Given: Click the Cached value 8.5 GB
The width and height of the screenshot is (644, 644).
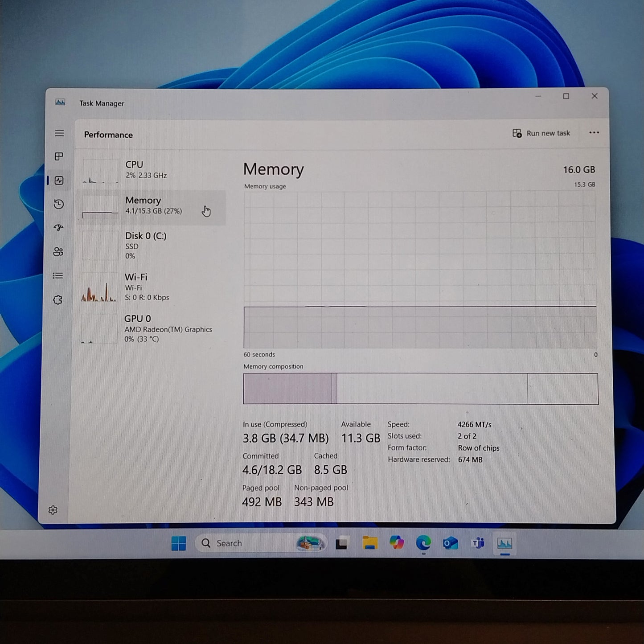Looking at the screenshot, I should click(330, 470).
